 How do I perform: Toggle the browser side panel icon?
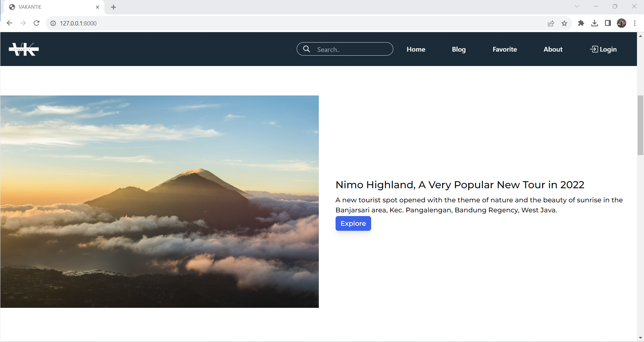click(608, 23)
